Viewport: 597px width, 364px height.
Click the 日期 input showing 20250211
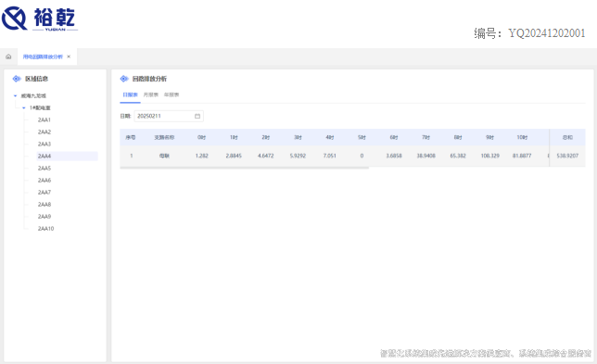coord(169,116)
